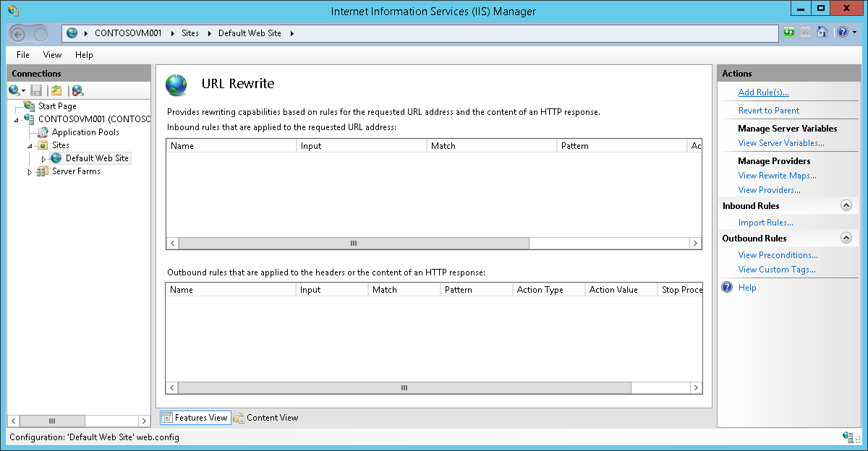Open dropdown arrow after Default Web Site breadcrumb
Image resolution: width=868 pixels, height=451 pixels.
292,33
